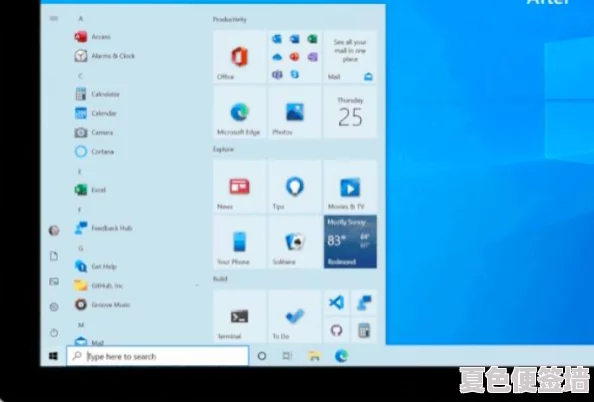Open Movies & TV tile

pos(350,186)
